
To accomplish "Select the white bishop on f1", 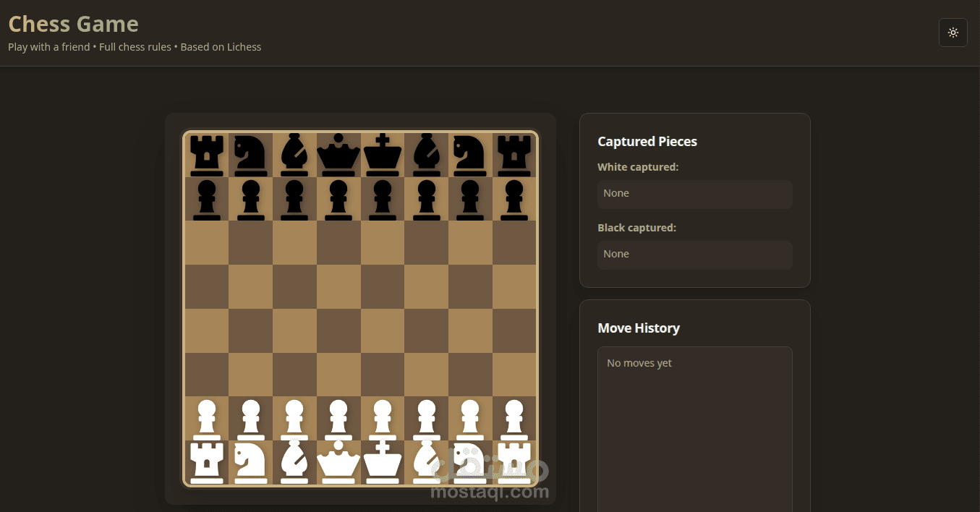I will point(427,463).
